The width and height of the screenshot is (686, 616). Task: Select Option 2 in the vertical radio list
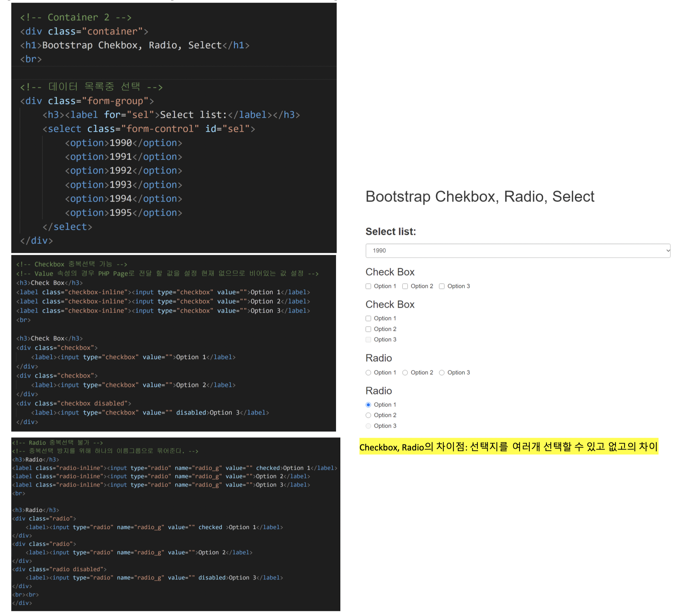[368, 415]
